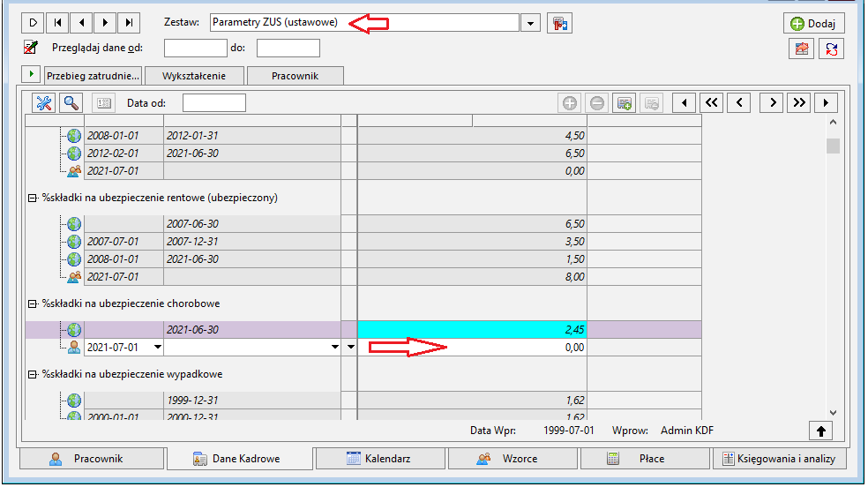This screenshot has height=487, width=868.
Task: Click the wrench tools icon beside search
Action: point(43,103)
